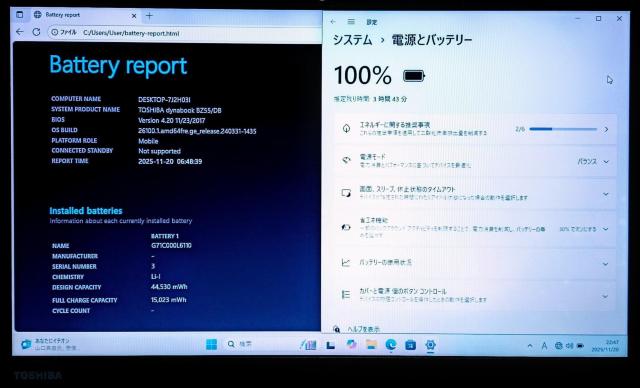
Task: Switch to Microsoft Edge on taskbar
Action: tap(391, 345)
